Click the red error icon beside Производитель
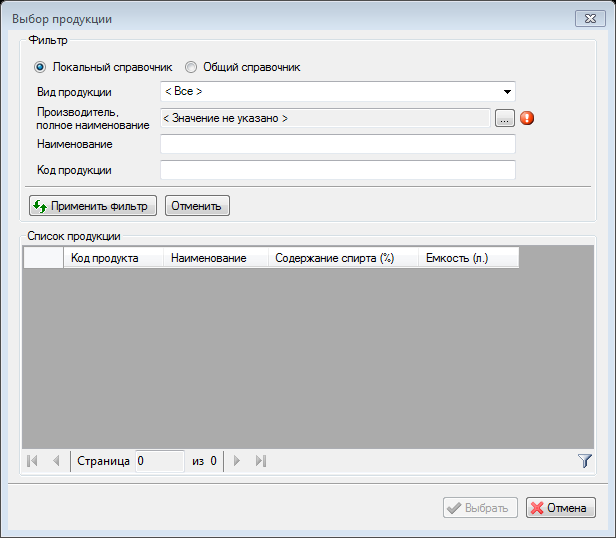 (527, 118)
